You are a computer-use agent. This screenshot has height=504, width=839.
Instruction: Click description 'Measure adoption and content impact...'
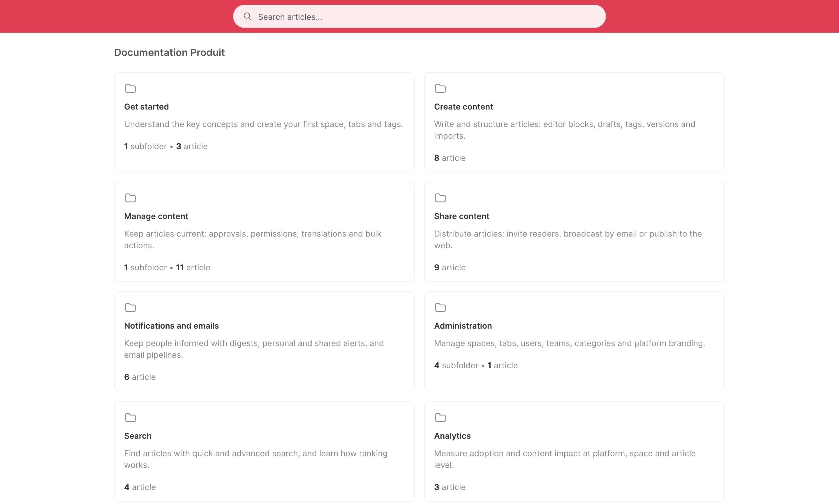(x=565, y=459)
